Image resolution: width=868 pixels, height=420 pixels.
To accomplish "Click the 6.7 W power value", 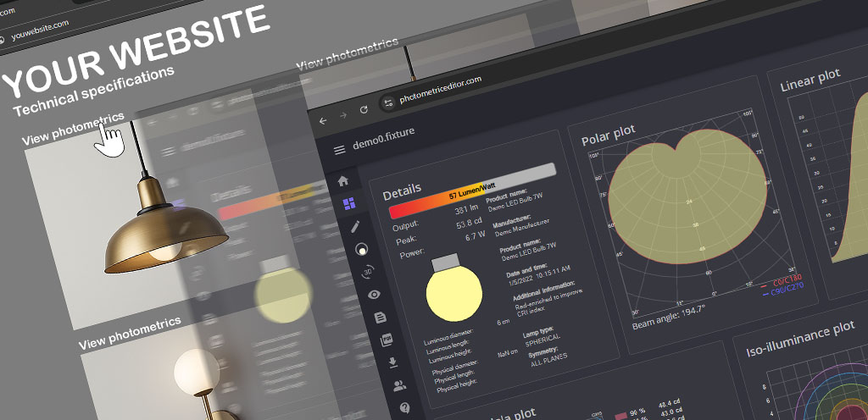I will [476, 236].
